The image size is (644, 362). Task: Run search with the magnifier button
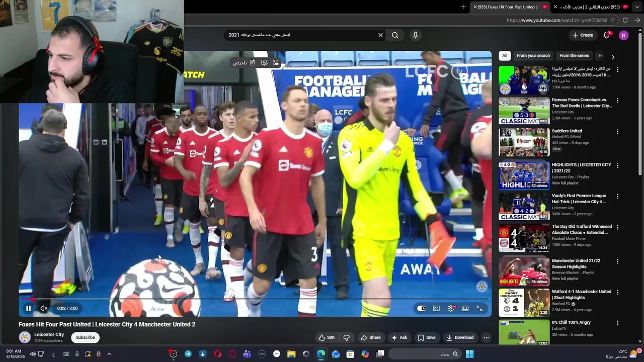point(395,35)
